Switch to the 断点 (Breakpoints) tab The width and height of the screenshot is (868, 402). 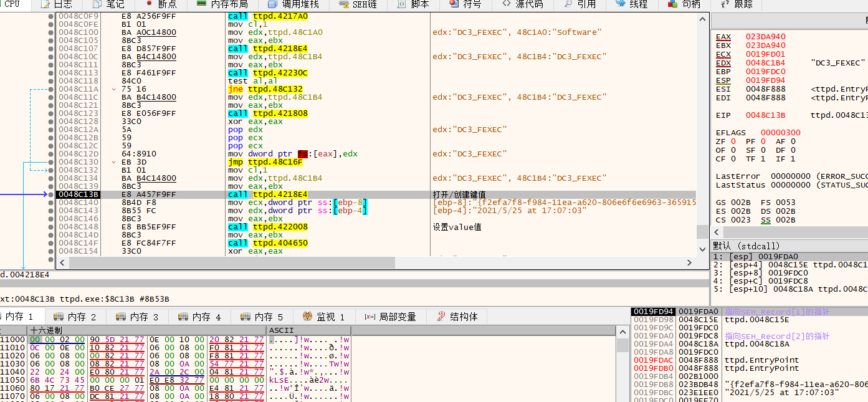(161, 4)
